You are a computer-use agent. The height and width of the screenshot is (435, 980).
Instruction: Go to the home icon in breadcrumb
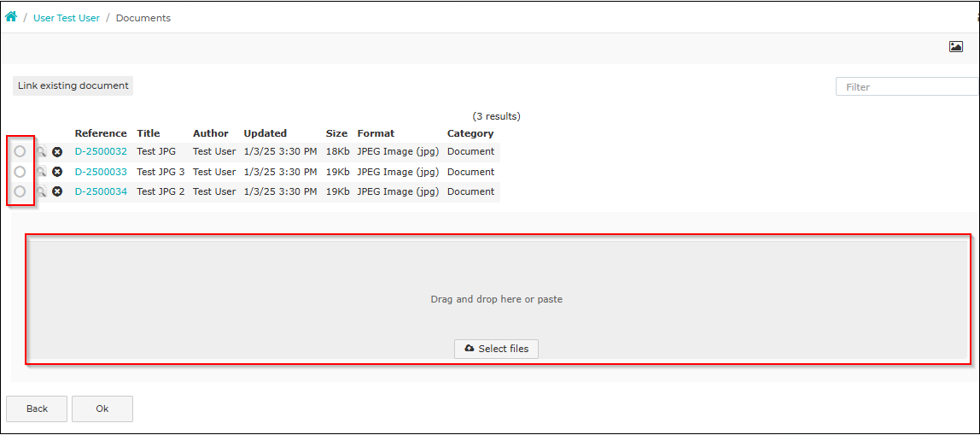click(10, 17)
